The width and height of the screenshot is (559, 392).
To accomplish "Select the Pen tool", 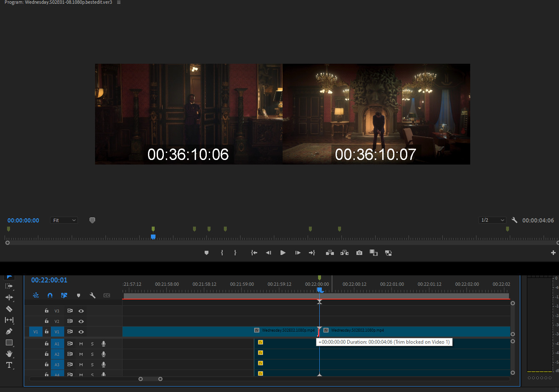I will point(9,331).
